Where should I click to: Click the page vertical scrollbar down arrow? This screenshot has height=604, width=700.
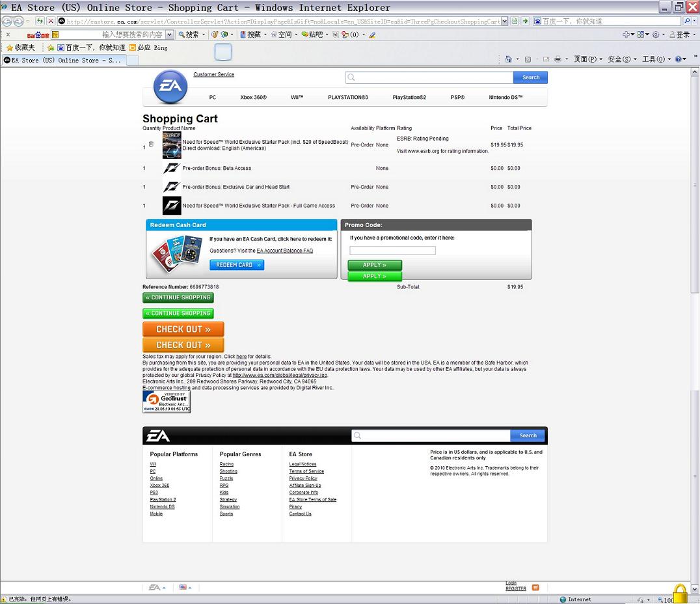coord(694,575)
